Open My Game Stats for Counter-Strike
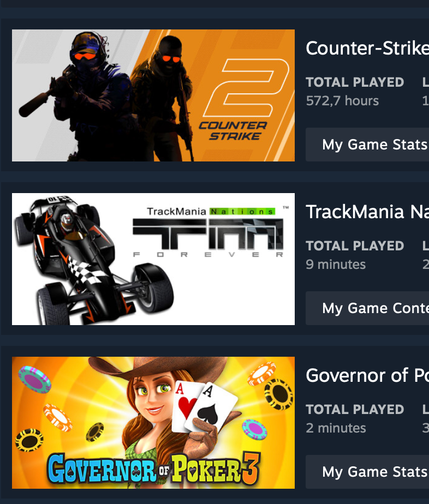This screenshot has height=504, width=429. pos(367,145)
